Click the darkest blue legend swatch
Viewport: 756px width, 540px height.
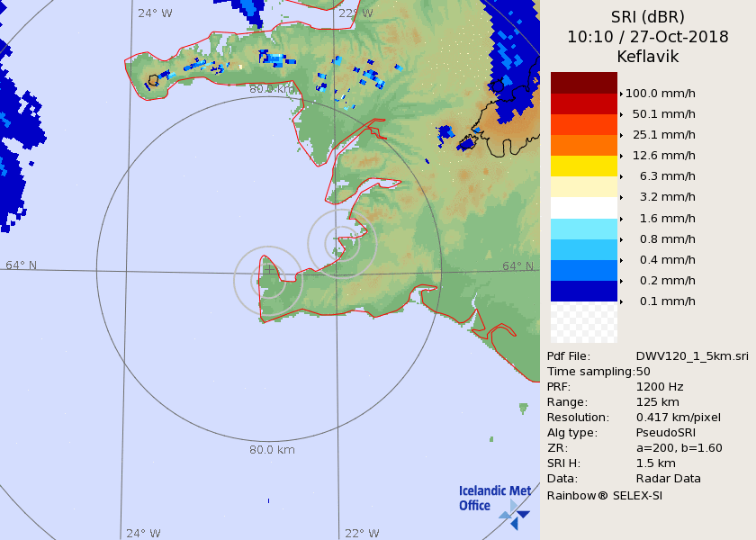point(584,291)
